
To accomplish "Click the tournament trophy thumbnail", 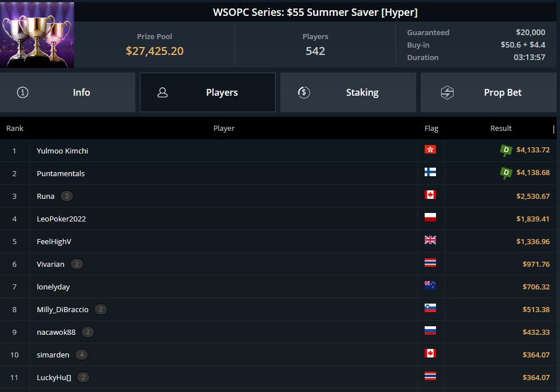I will [x=37, y=35].
